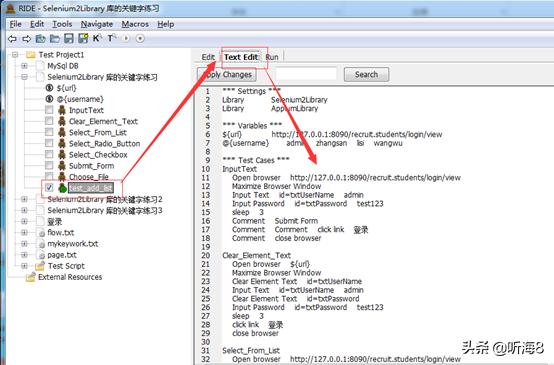
Task: Click the Go Forward arrow in toolbar
Action: (x=26, y=39)
